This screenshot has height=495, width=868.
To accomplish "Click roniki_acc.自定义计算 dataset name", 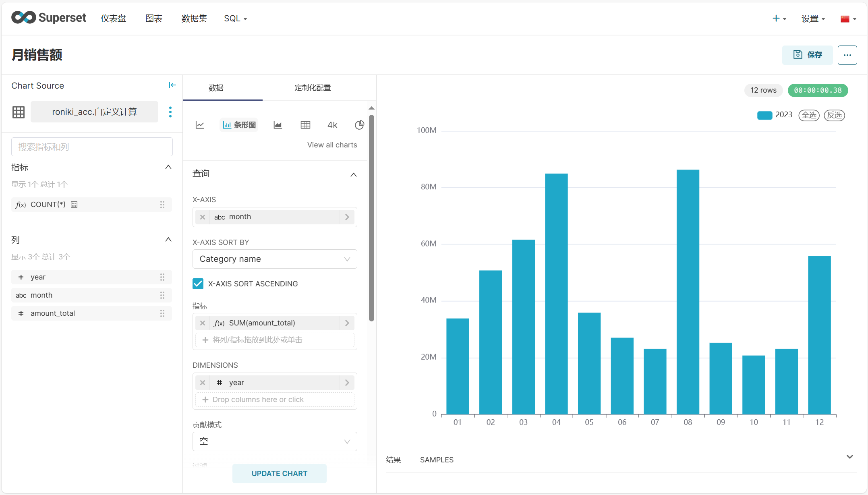I will click(94, 112).
